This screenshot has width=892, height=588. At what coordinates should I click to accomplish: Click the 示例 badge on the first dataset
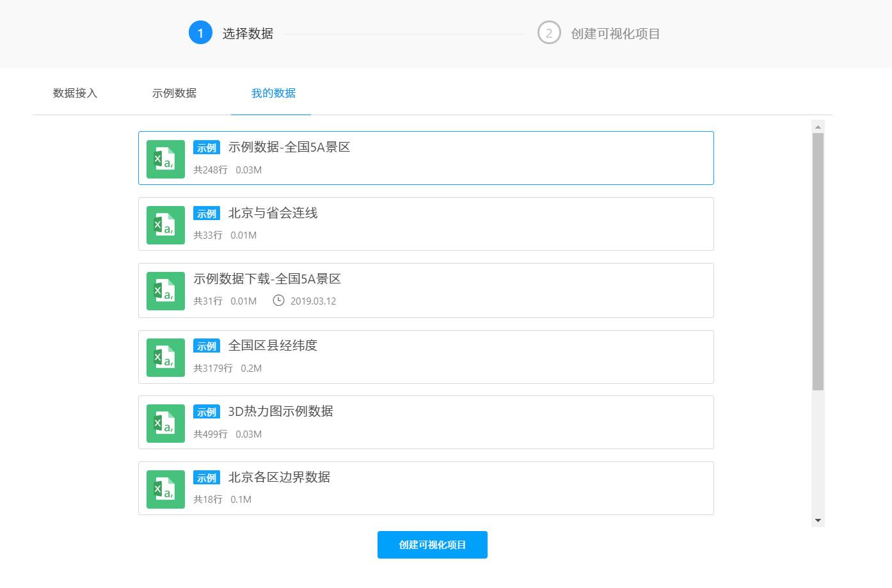pos(206,147)
